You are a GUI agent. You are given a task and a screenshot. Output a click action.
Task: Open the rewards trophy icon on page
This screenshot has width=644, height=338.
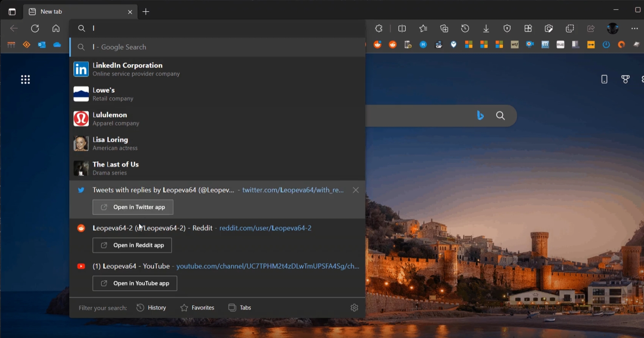625,79
